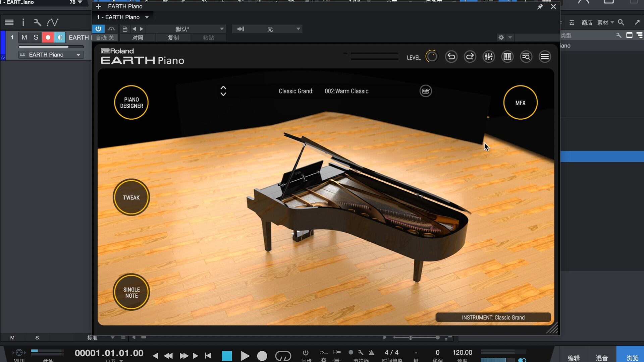Click the transport rewind button

coord(168,356)
